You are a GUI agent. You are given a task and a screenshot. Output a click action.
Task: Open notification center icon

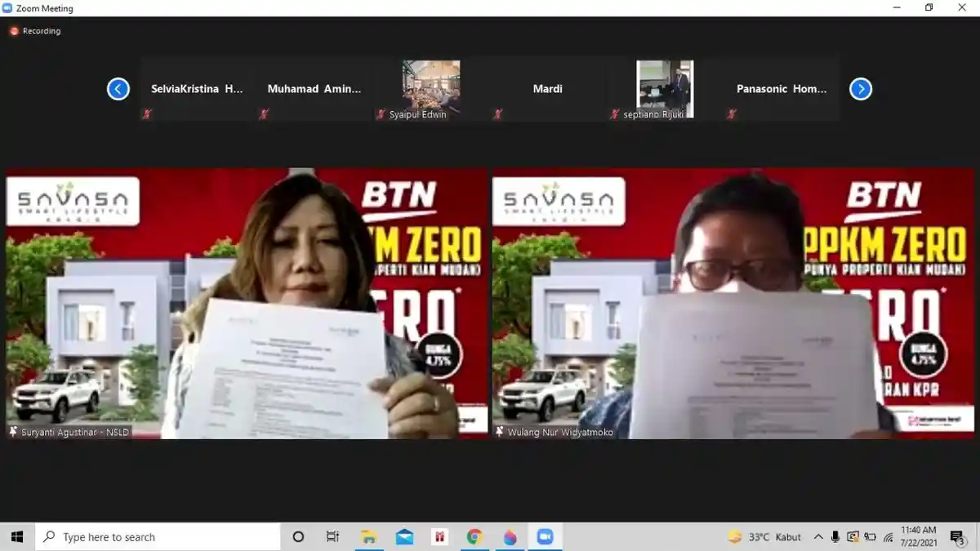957,536
